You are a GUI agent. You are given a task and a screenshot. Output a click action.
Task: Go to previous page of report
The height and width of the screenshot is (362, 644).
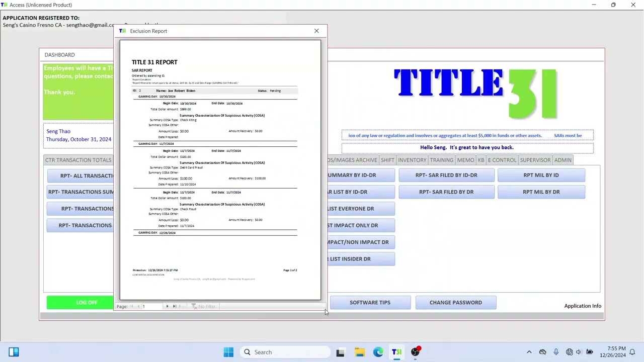coord(138,306)
